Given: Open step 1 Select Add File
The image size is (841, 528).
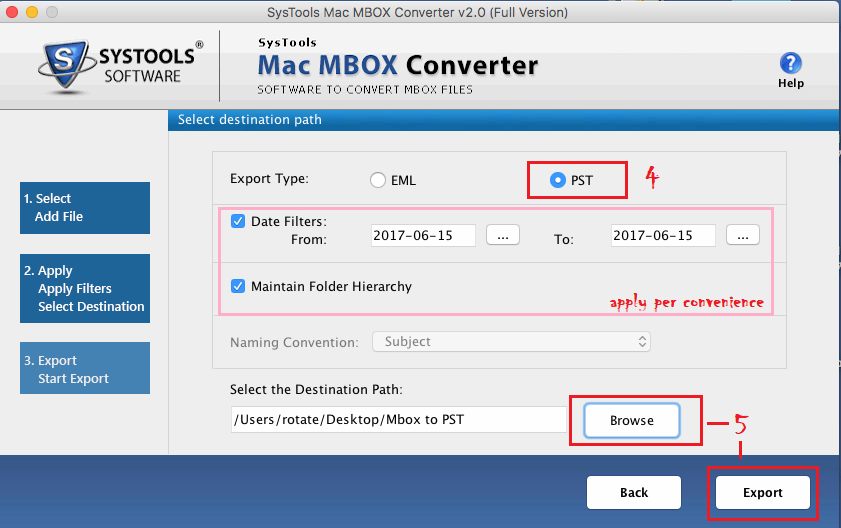Looking at the screenshot, I should point(85,208).
